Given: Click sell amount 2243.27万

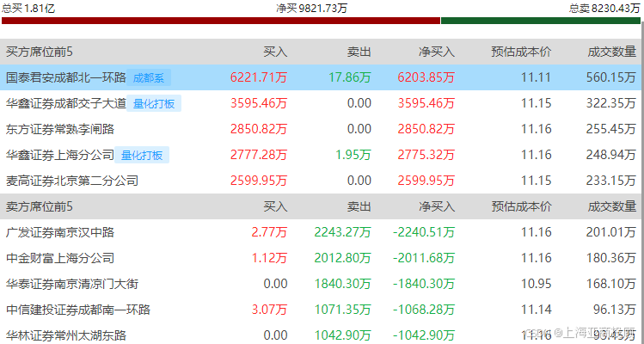Looking at the screenshot, I should 343,232.
